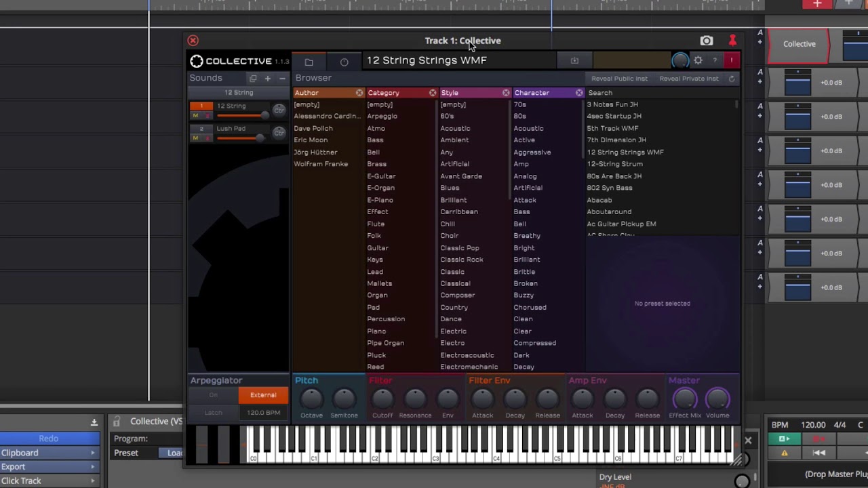Click the Pitch Octave knob
This screenshot has height=488, width=868.
click(x=312, y=399)
